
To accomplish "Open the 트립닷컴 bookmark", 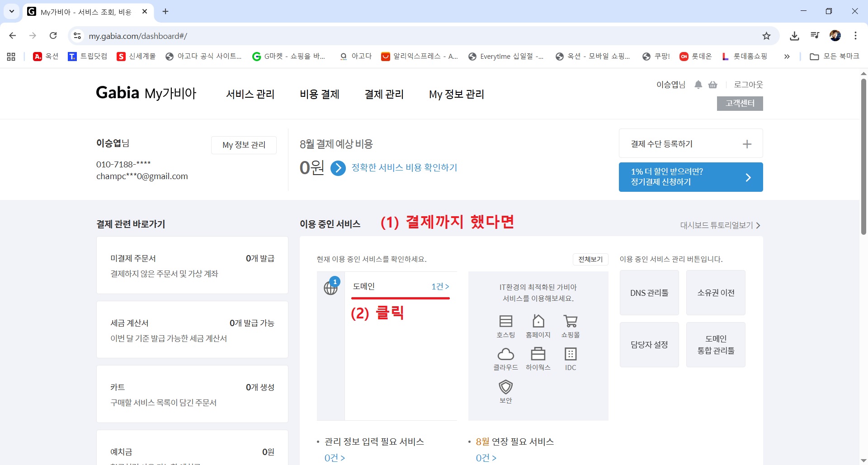I will point(88,57).
